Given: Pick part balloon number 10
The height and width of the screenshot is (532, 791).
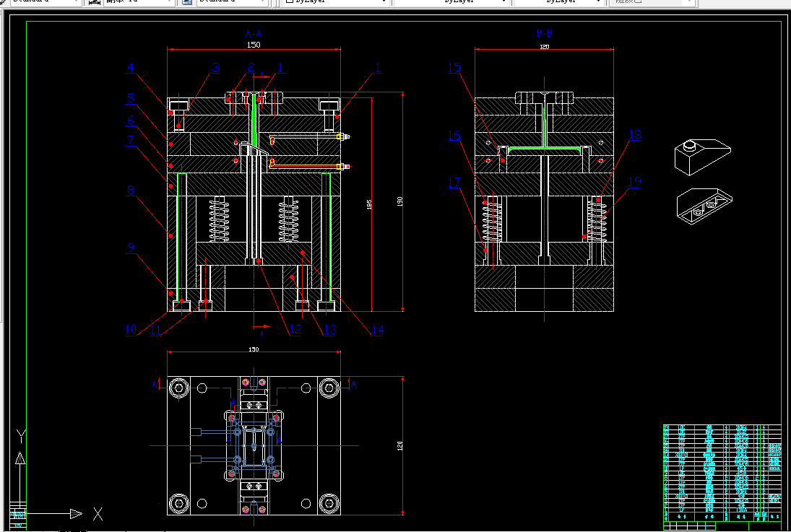Looking at the screenshot, I should point(131,330).
